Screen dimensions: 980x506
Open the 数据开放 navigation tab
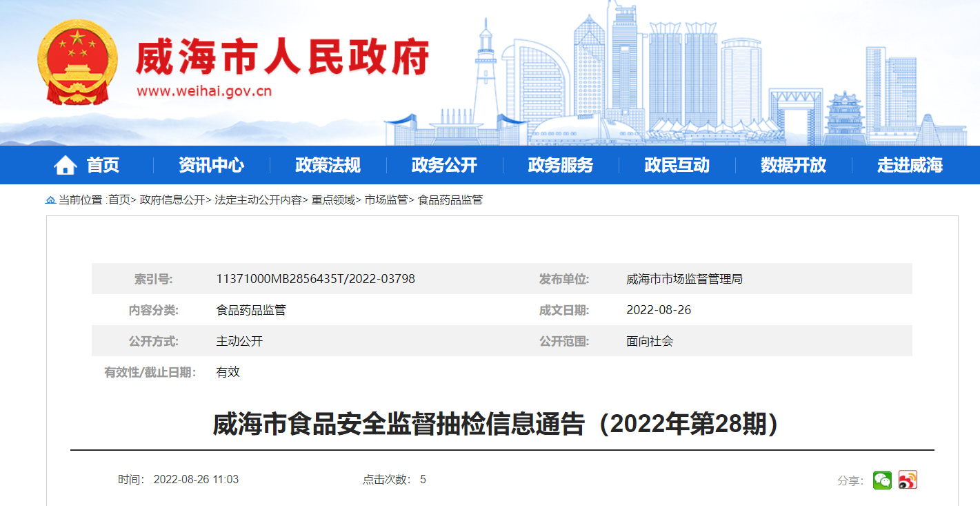pos(793,166)
